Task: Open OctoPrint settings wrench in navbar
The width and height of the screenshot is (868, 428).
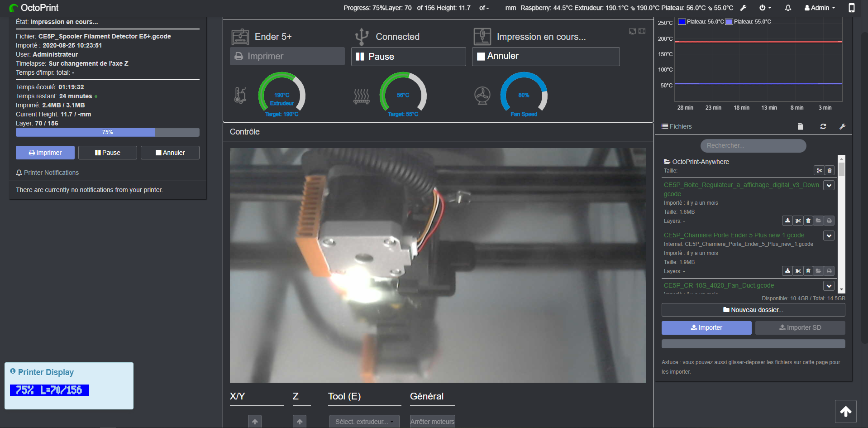Action: 743,8
